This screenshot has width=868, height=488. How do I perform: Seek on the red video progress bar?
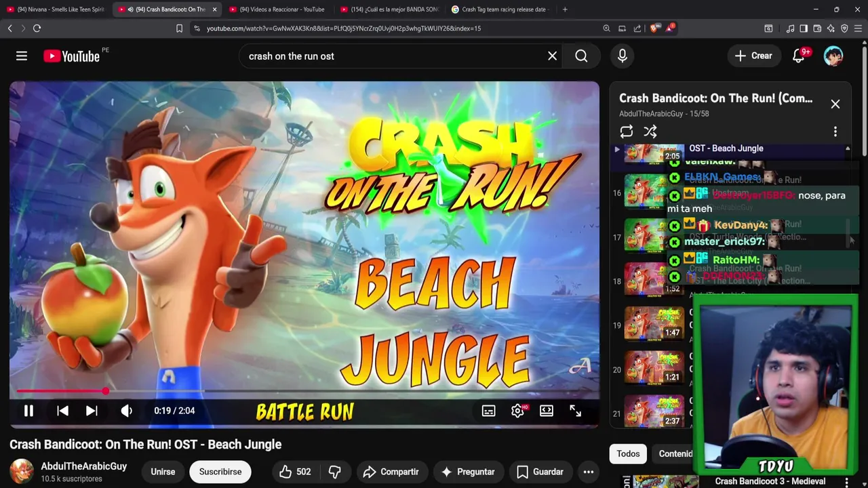point(304,391)
